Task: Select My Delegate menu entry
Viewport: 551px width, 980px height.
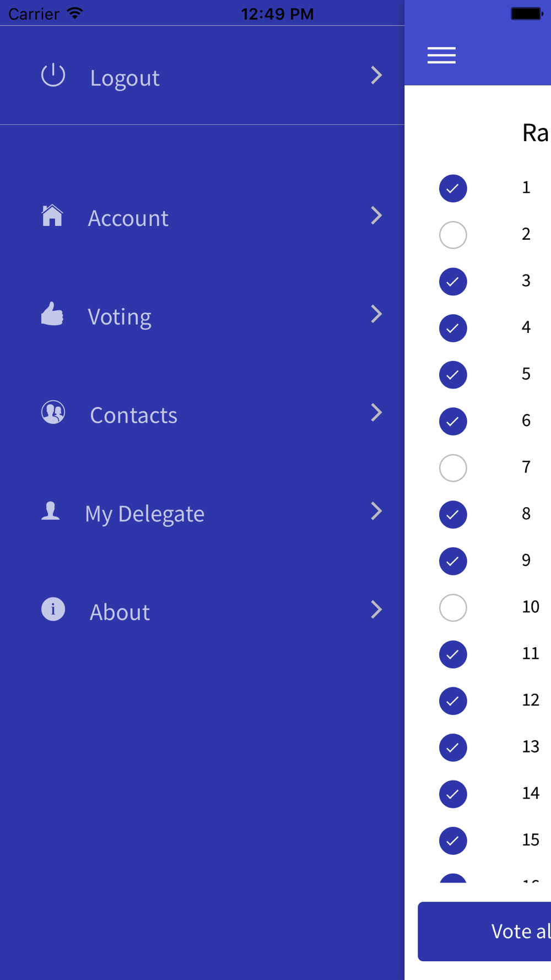Action: click(144, 514)
